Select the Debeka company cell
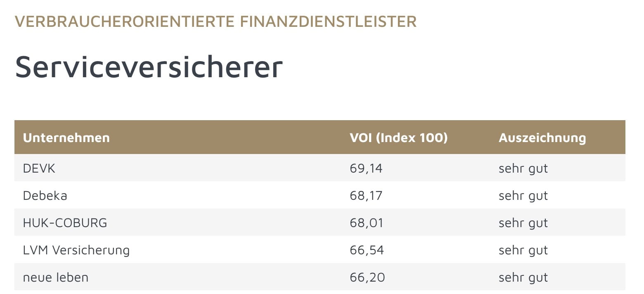 45,195
